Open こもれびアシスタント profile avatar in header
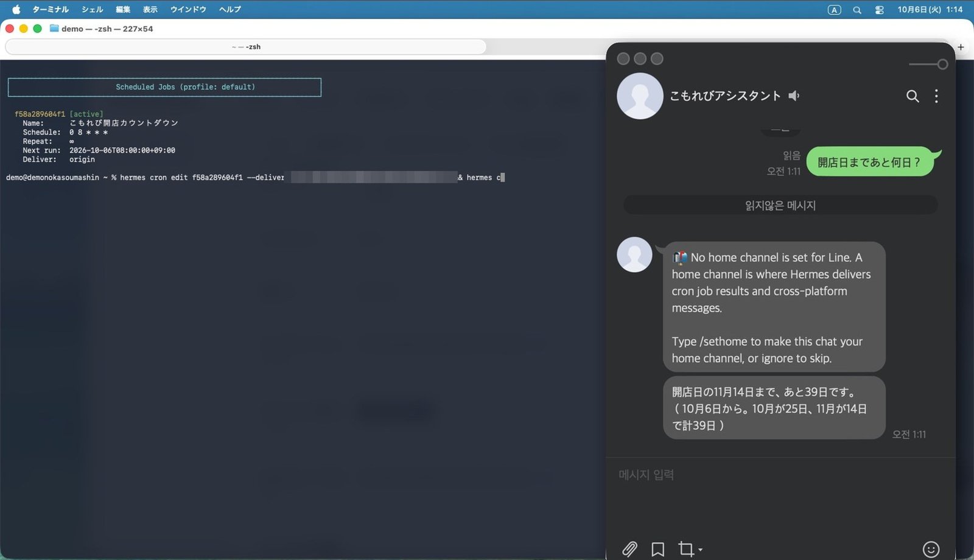Viewport: 974px width, 560px height. point(640,96)
